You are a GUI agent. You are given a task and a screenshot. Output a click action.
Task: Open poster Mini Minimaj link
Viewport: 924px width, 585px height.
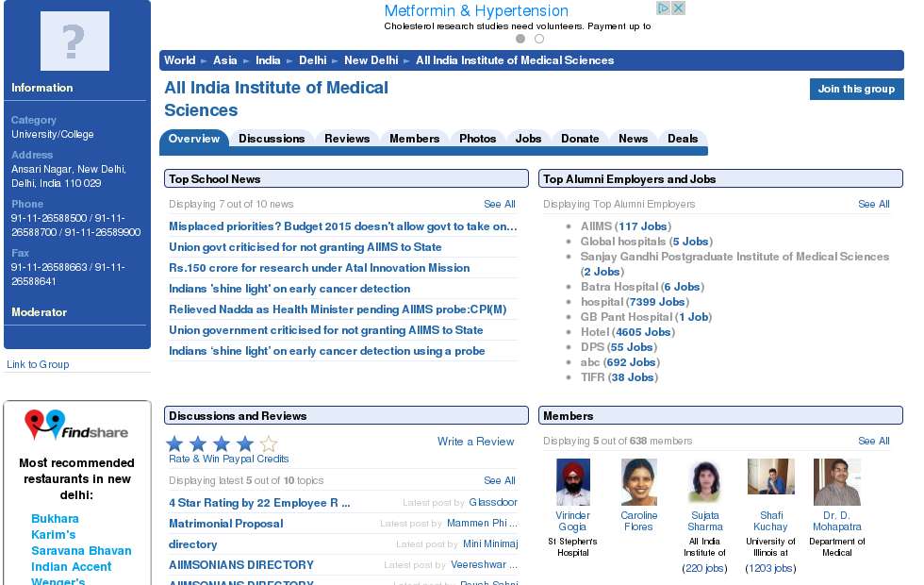tap(490, 543)
